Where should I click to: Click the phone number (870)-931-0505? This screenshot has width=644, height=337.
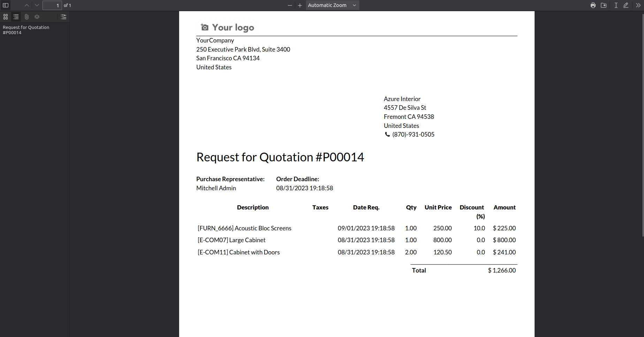click(x=413, y=135)
